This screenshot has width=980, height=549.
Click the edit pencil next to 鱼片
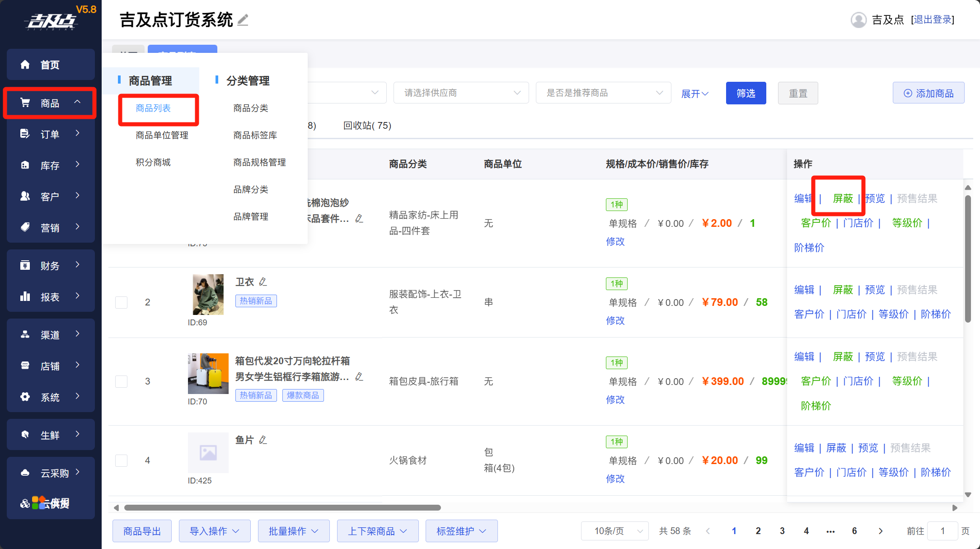pyautogui.click(x=263, y=440)
